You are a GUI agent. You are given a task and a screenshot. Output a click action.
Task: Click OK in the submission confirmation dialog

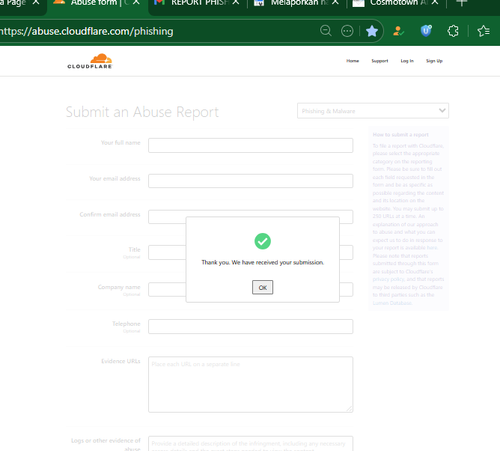[262, 287]
